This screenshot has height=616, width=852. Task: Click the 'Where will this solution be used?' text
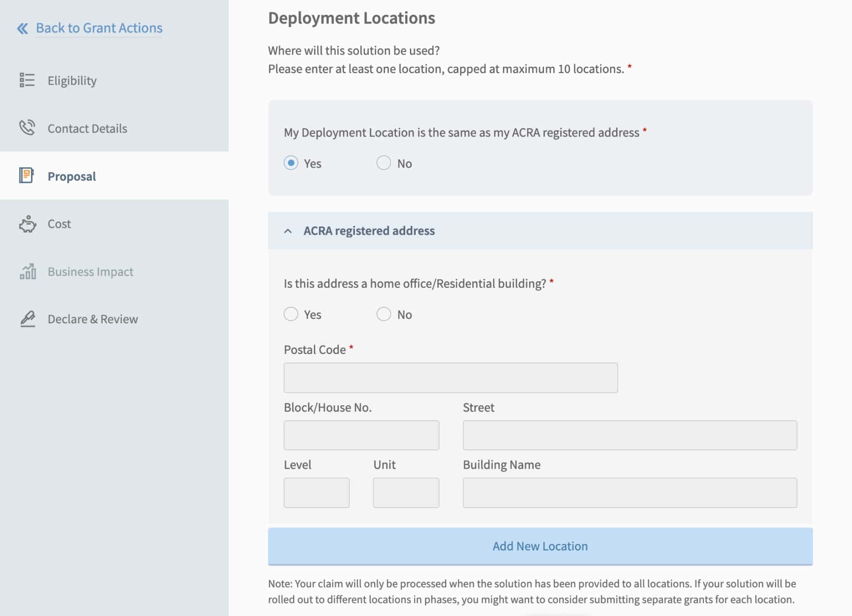[x=354, y=50]
